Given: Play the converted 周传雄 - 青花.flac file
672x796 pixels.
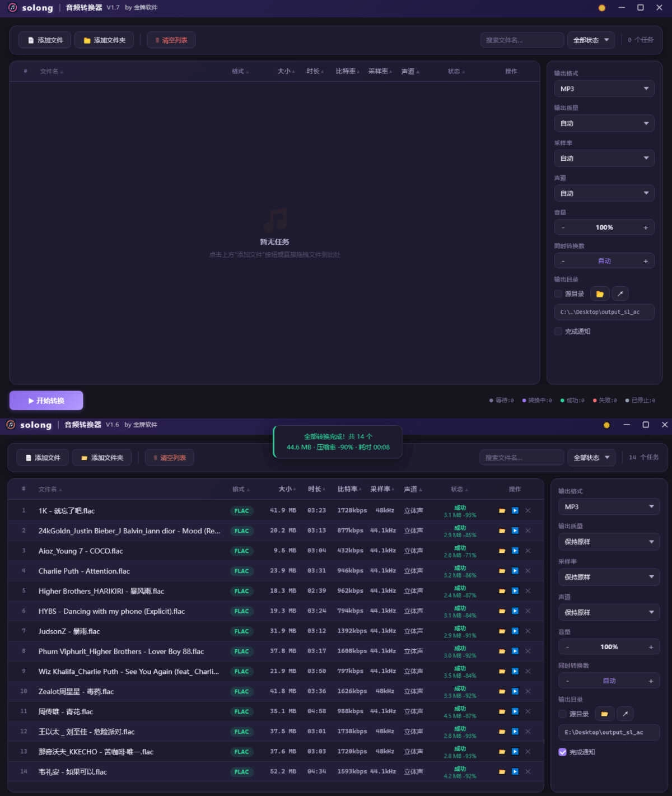Looking at the screenshot, I should (515, 711).
